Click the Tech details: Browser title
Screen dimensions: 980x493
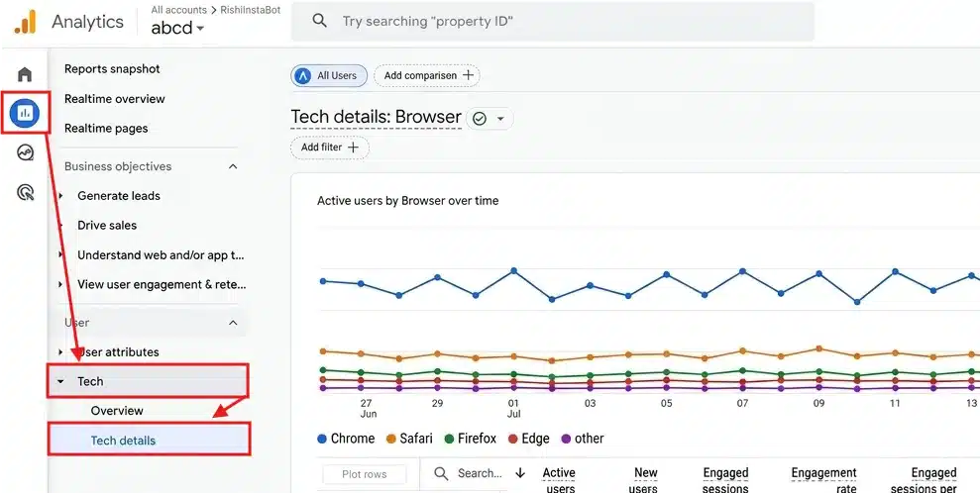click(x=377, y=118)
